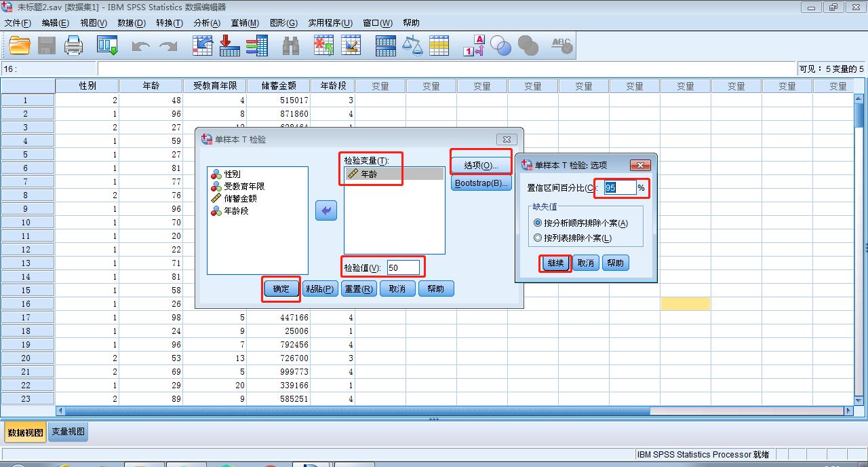
Task: Open the Bootstrap dialog
Action: [x=481, y=183]
